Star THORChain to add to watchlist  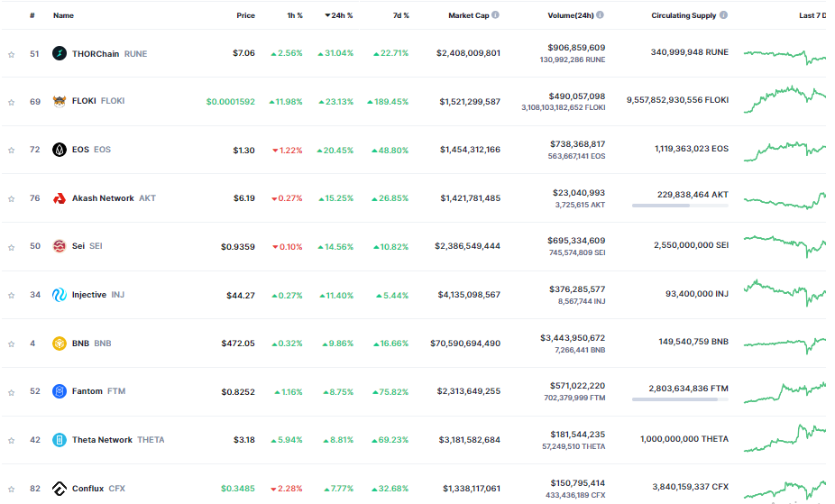click(x=11, y=54)
